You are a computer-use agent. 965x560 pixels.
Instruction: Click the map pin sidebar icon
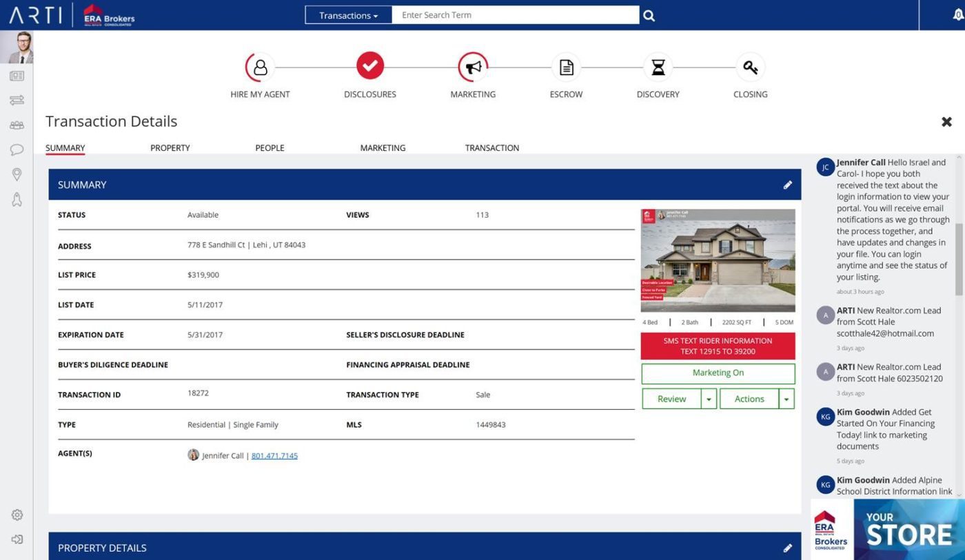click(x=17, y=174)
